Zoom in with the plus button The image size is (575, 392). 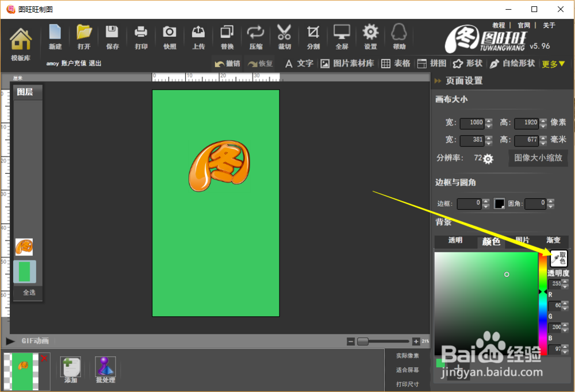click(x=416, y=342)
